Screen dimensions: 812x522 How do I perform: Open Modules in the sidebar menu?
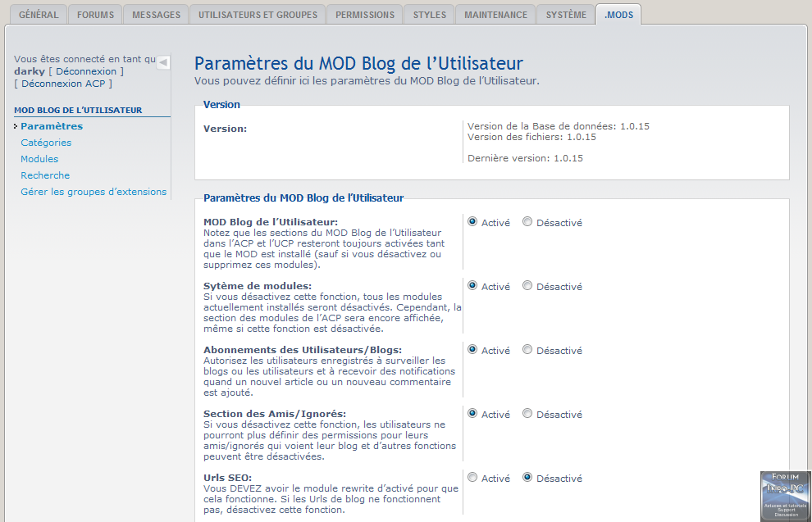tap(39, 159)
